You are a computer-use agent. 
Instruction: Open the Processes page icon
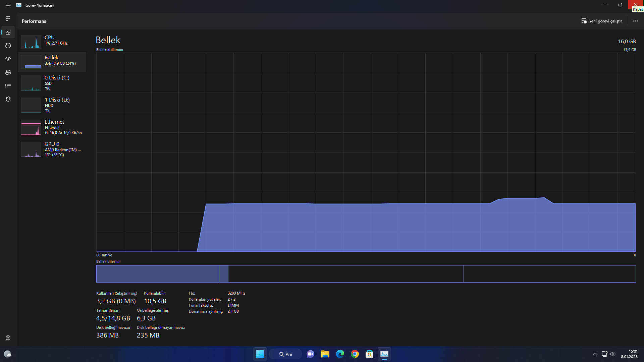tap(8, 18)
